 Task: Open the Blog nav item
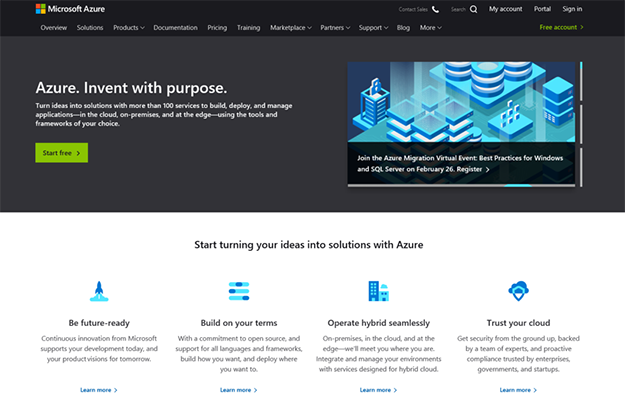(403, 27)
